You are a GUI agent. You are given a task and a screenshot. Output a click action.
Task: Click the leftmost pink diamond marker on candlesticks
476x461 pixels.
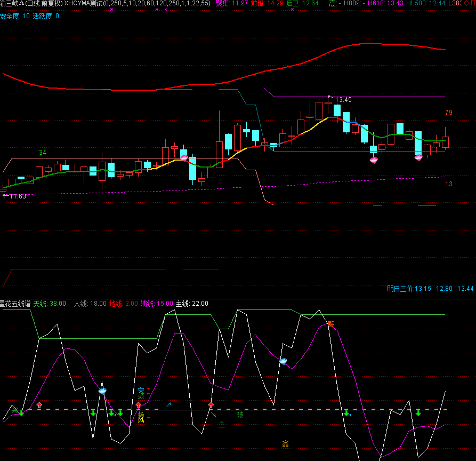184,157
